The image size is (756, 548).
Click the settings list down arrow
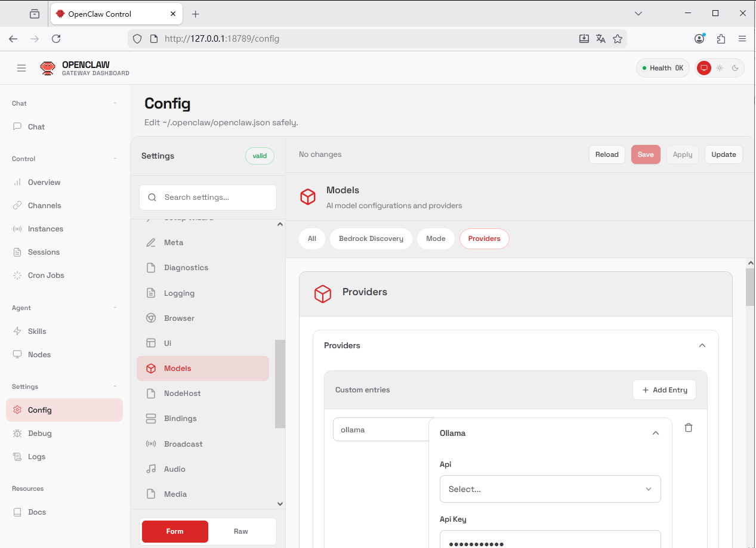point(280,504)
